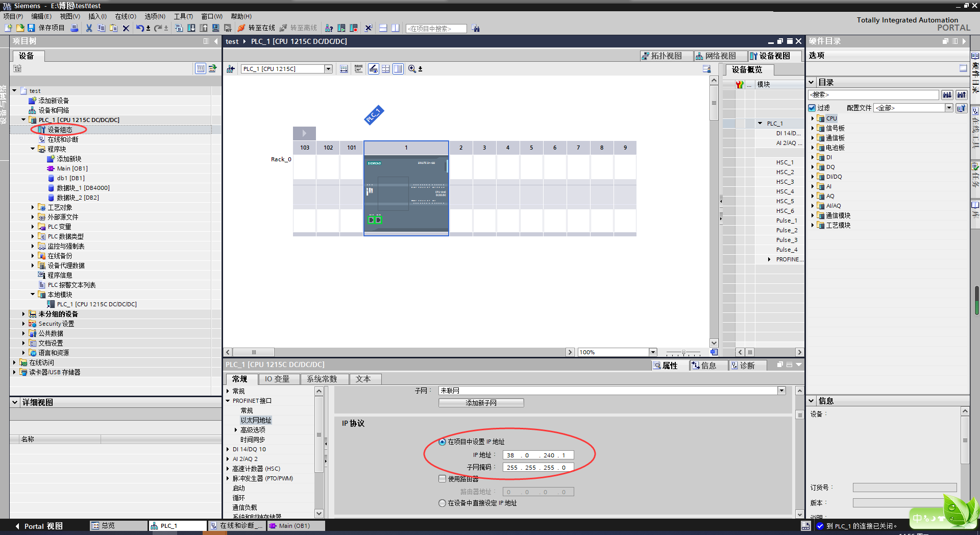Open the PLC_1 device selector dropdown
This screenshot has height=535, width=980.
tap(329, 69)
